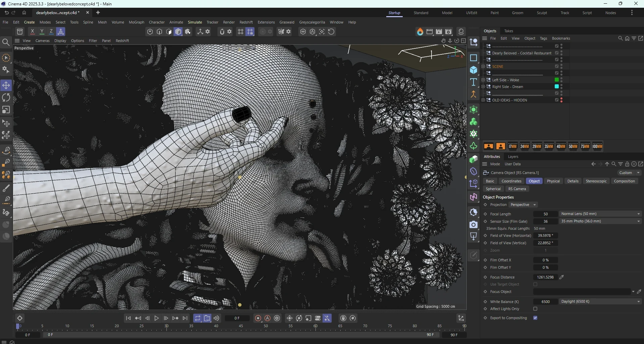Screen dimensions: 644x344
Task: Expand the SCENE object in hierarchy
Action: click(483, 67)
